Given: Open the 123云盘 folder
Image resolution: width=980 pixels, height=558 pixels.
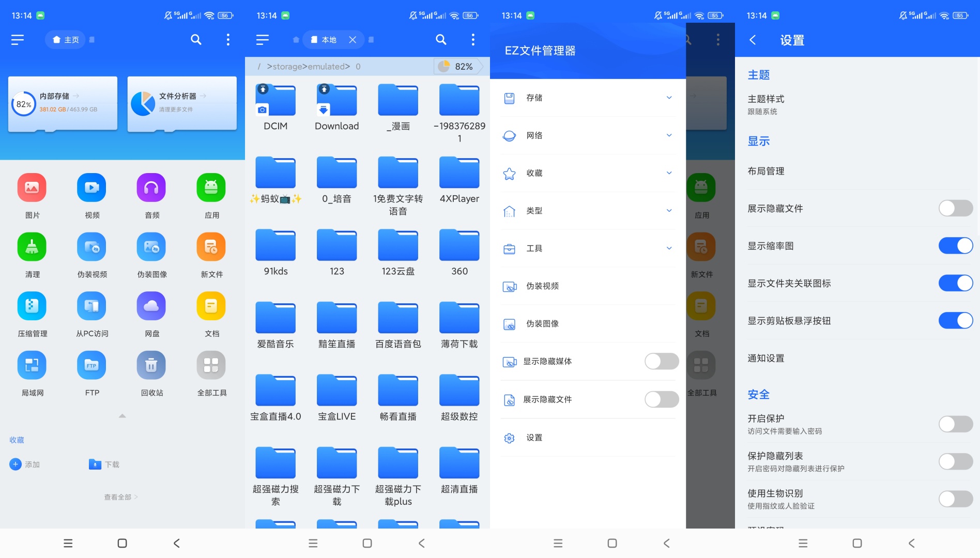Looking at the screenshot, I should [398, 252].
